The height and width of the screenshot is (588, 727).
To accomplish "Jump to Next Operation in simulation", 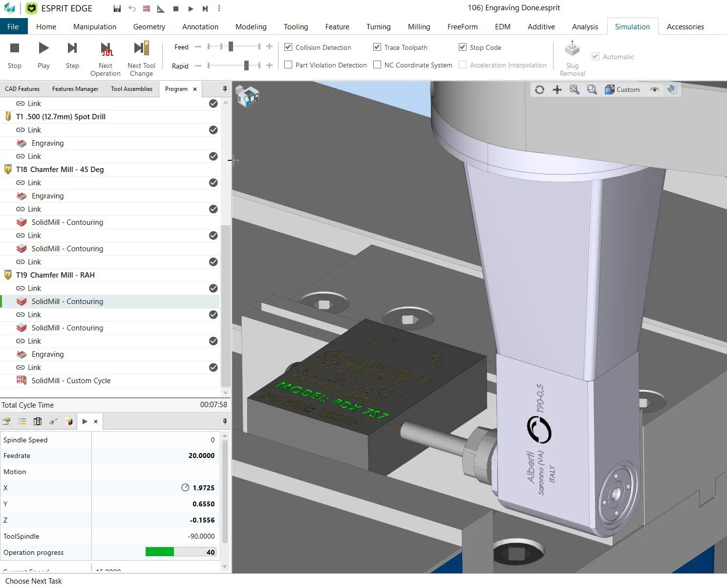I will pyautogui.click(x=106, y=59).
